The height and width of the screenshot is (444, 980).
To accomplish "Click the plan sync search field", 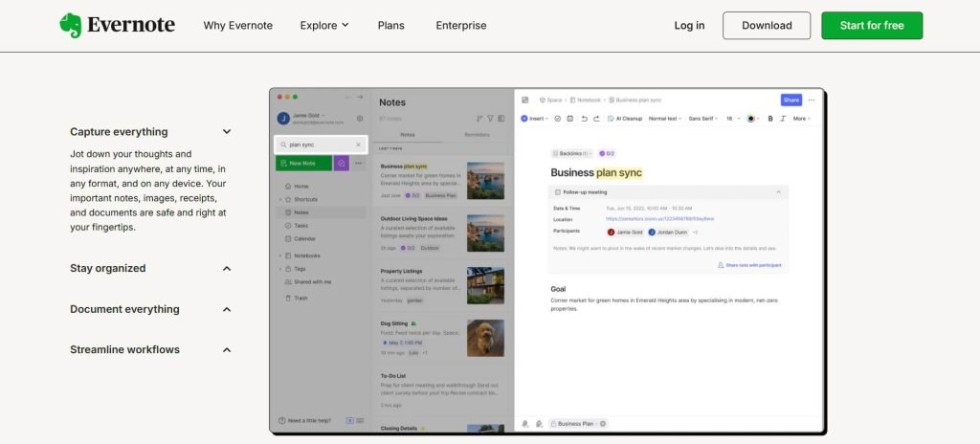I will point(321,144).
